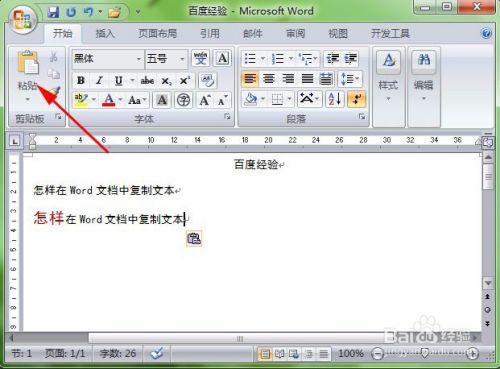Decrease paragraph indent
The image size is (500, 369).
pos(333,59)
